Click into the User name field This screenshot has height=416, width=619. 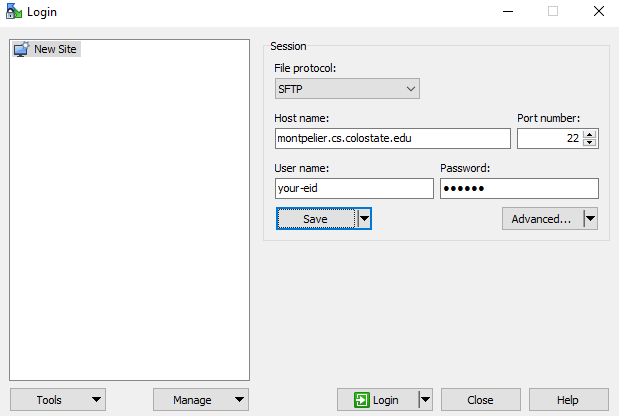pos(354,188)
